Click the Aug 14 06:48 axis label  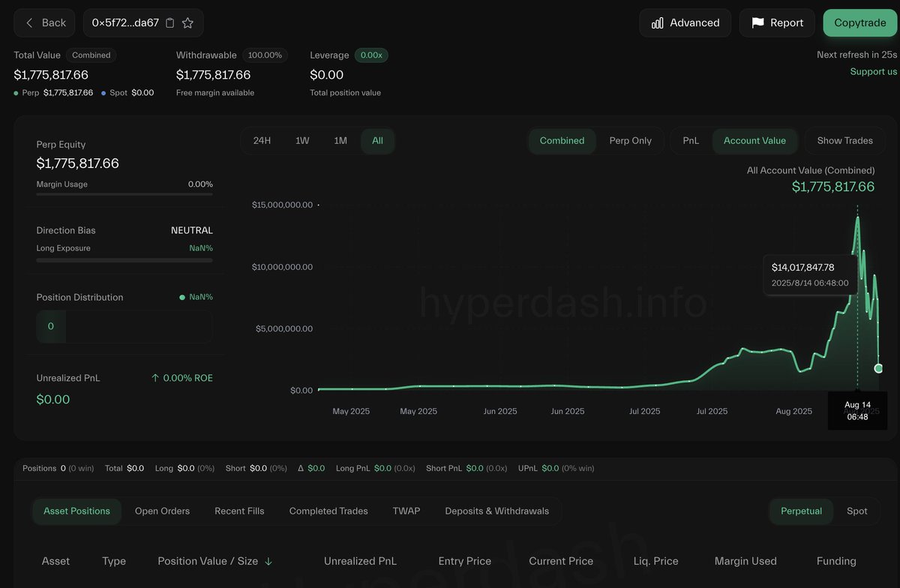[x=857, y=410]
